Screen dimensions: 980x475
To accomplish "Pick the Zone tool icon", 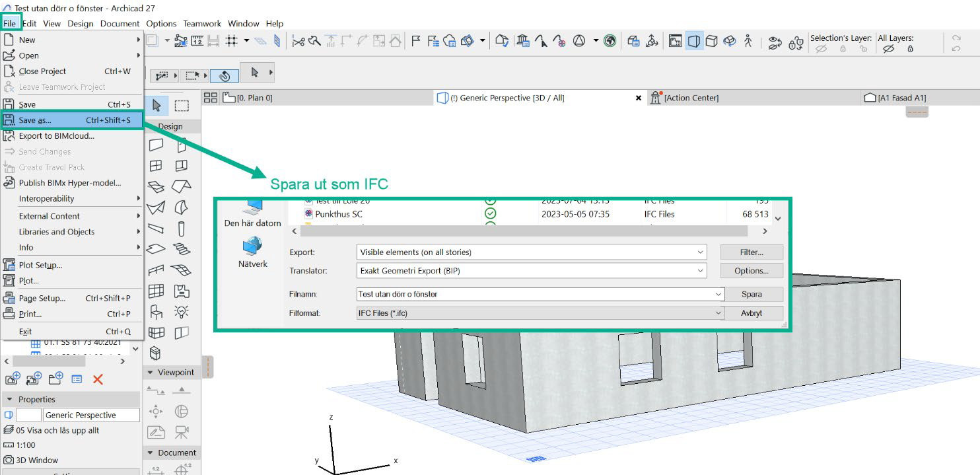I will (x=182, y=291).
